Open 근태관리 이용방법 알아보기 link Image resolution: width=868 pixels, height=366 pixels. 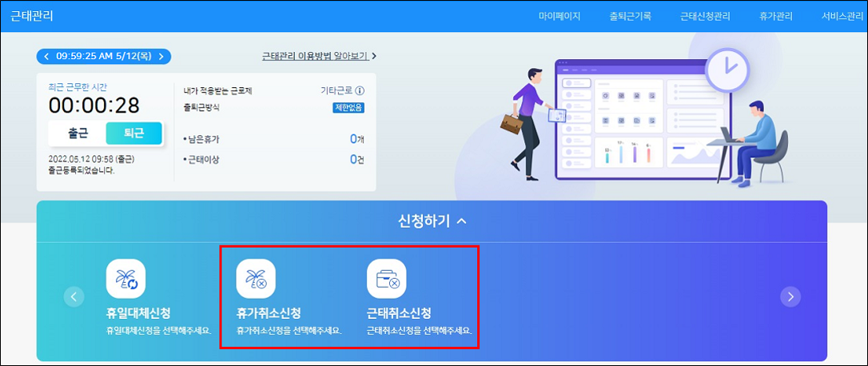(318, 56)
